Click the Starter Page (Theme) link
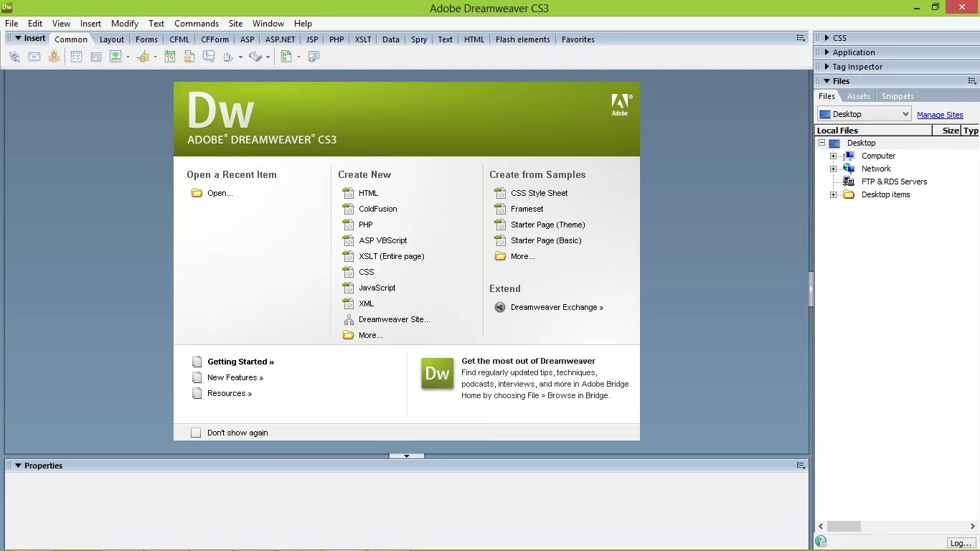The width and height of the screenshot is (980, 551). (548, 225)
